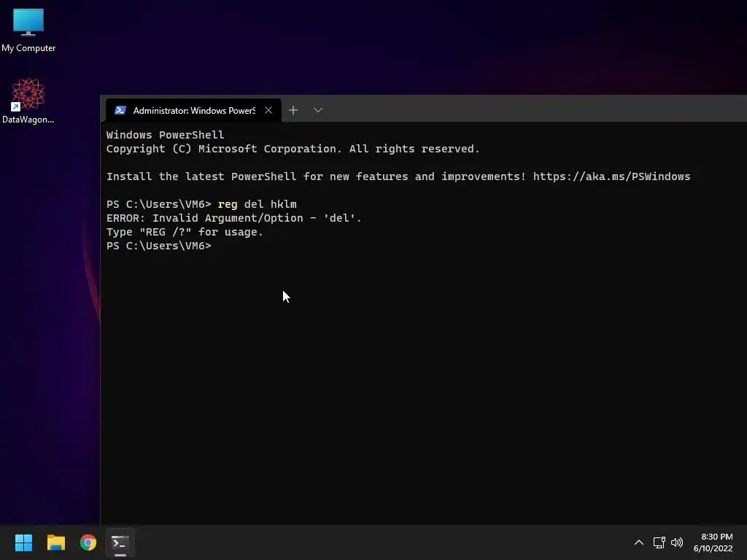Launch File Explorer from the taskbar
The width and height of the screenshot is (747, 560).
[x=55, y=542]
